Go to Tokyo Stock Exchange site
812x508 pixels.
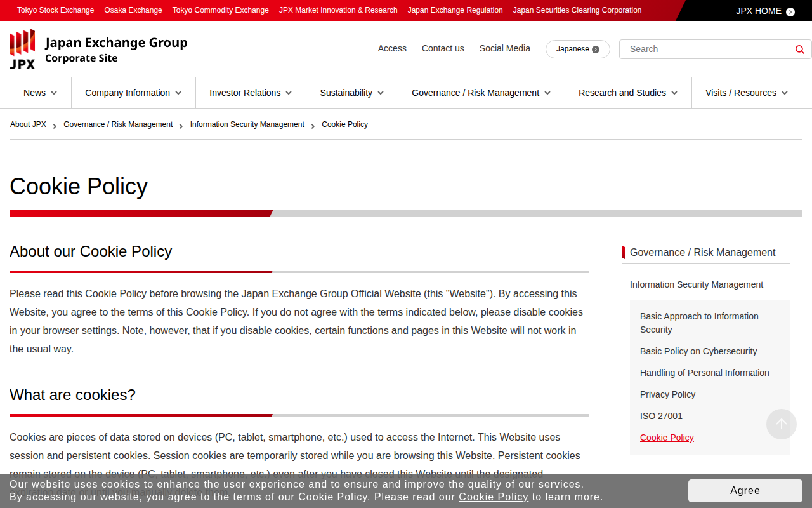point(55,10)
